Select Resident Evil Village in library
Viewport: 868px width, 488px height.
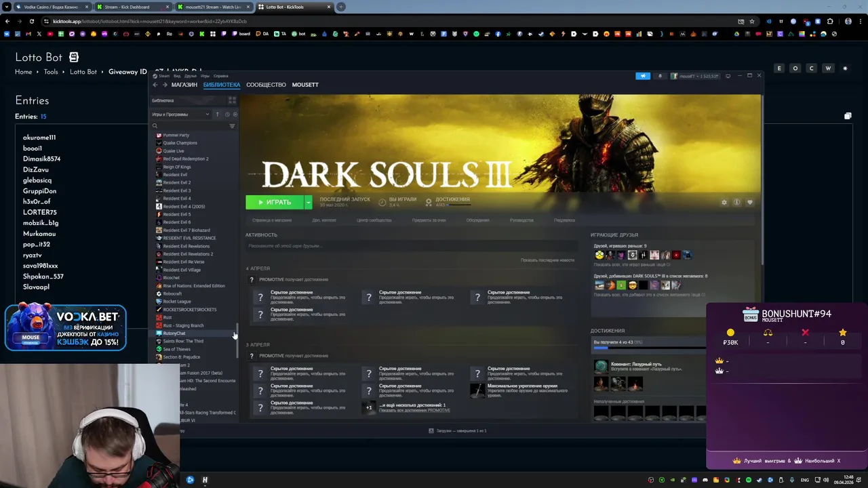(181, 270)
